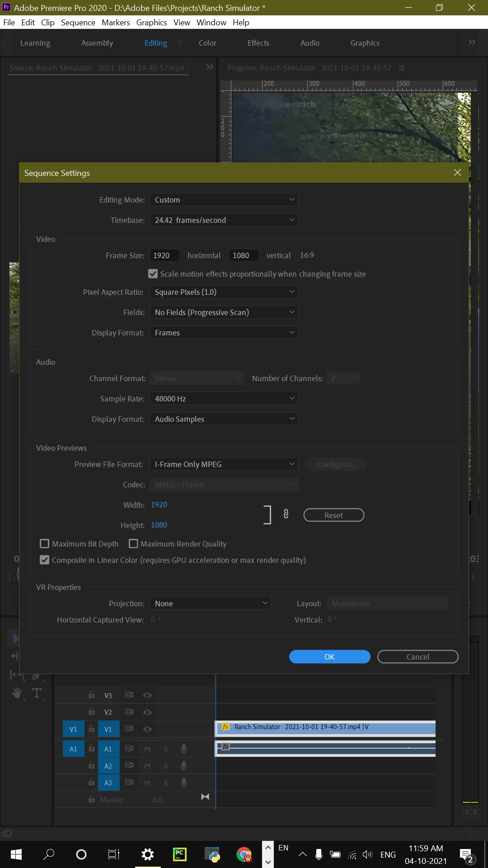Open Pixel Aspect Ratio dropdown

pyautogui.click(x=224, y=292)
